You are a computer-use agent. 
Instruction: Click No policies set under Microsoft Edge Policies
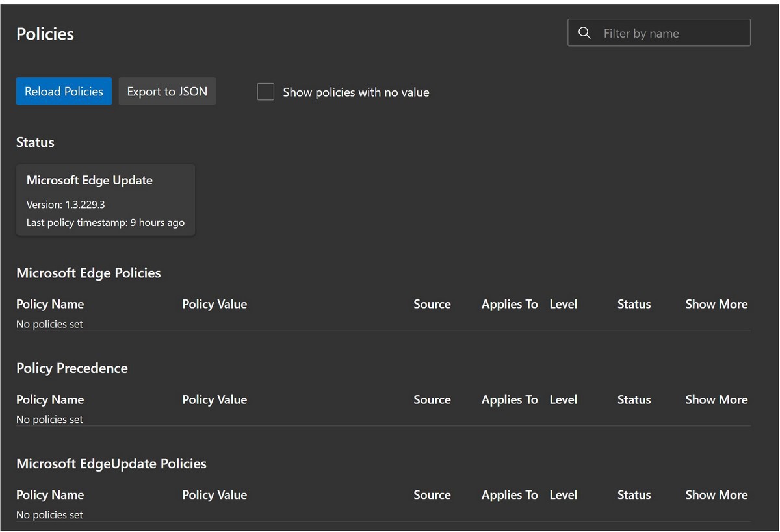tap(49, 324)
